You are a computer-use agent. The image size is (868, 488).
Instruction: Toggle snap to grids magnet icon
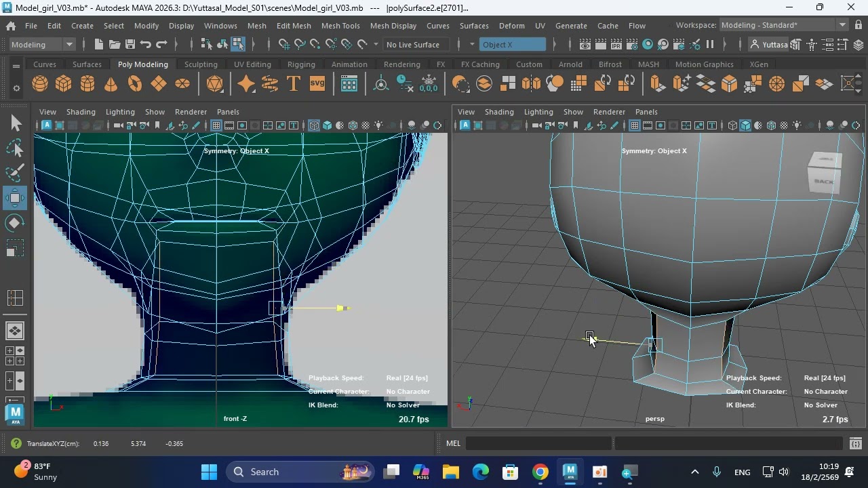[284, 45]
